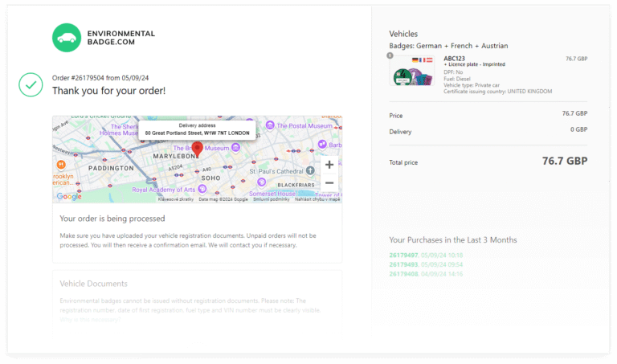Zoom in on the map with plus button

click(x=329, y=165)
